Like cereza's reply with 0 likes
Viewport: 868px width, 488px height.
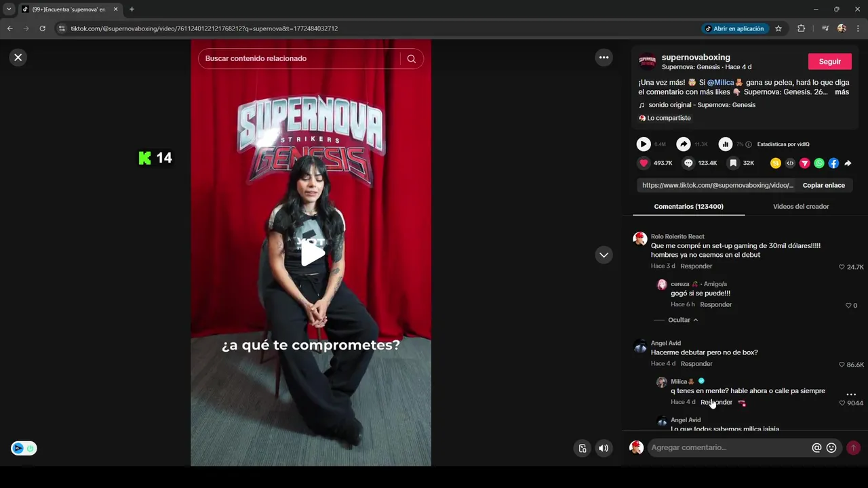[x=848, y=306]
